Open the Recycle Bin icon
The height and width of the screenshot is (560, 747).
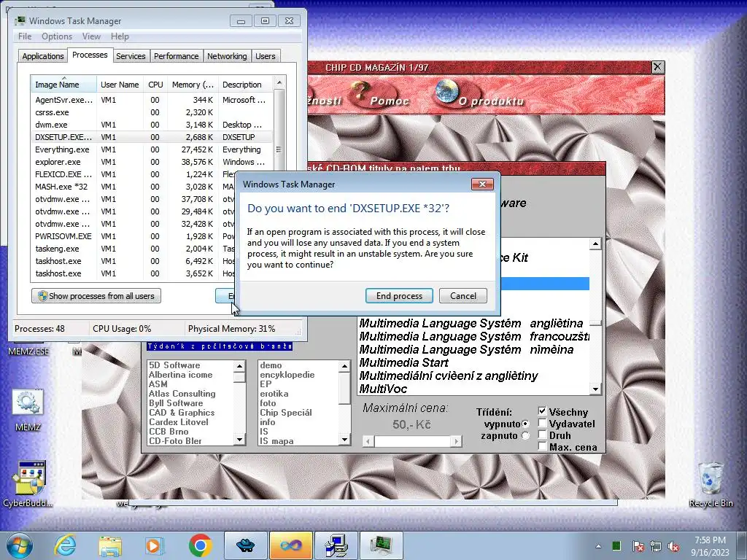(711, 484)
